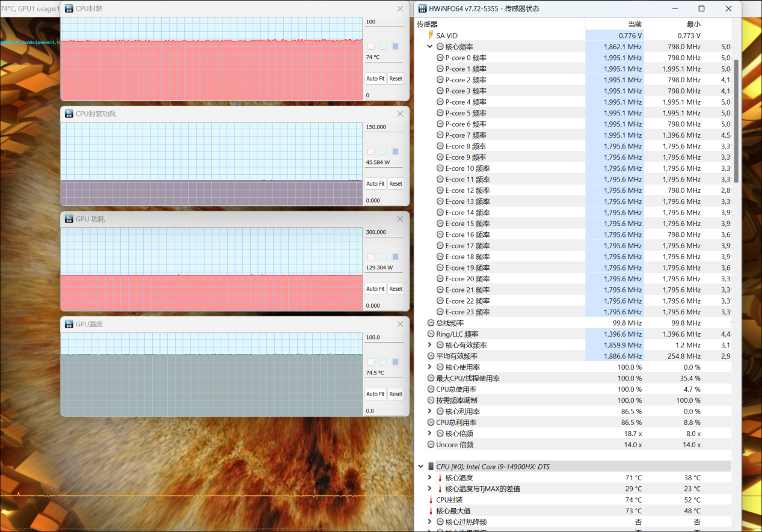Click the thermometer icon beside 核心最大值
Viewport: 762px width, 532px height.
[431, 511]
